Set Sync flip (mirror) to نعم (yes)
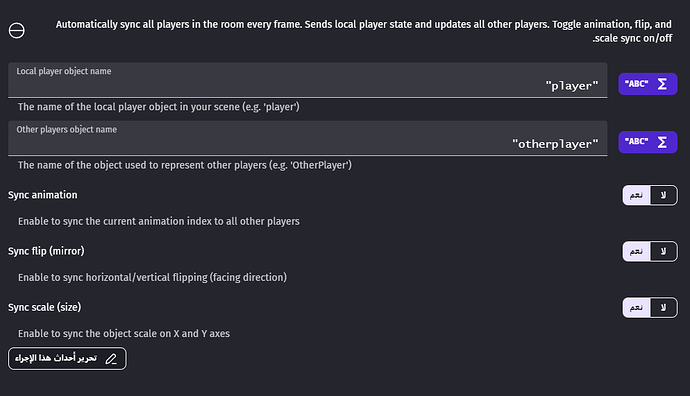This screenshot has width=690, height=396. click(636, 251)
